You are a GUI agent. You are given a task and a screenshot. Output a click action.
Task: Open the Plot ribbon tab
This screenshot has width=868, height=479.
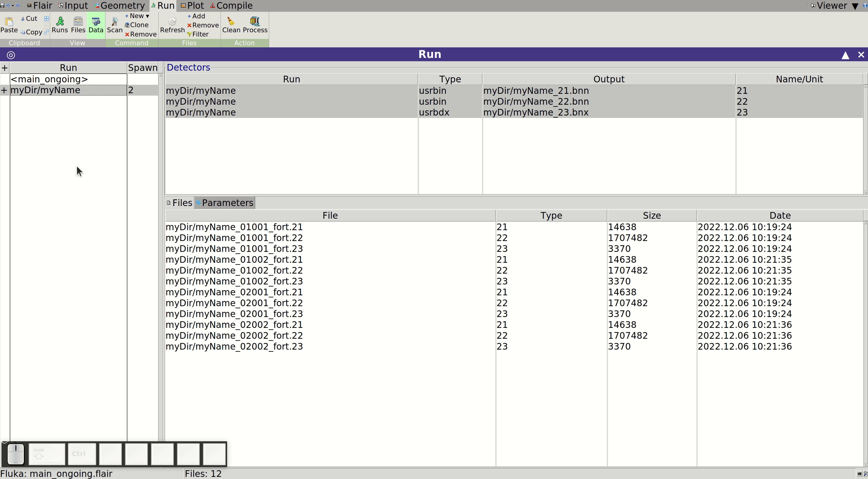pyautogui.click(x=192, y=5)
